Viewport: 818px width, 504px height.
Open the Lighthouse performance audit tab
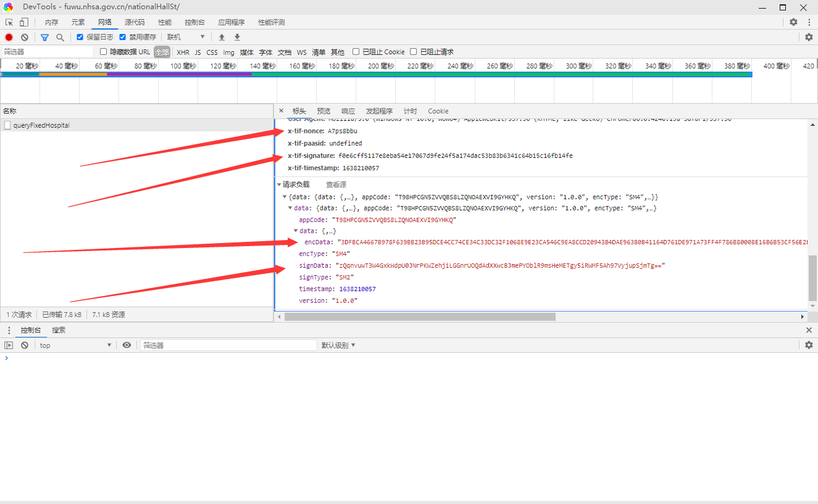[272, 22]
